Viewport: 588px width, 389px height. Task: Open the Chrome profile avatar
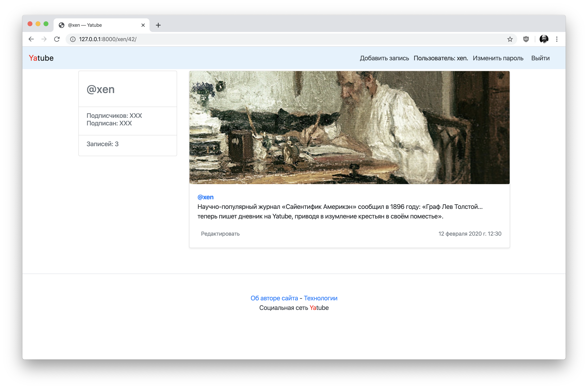(544, 39)
